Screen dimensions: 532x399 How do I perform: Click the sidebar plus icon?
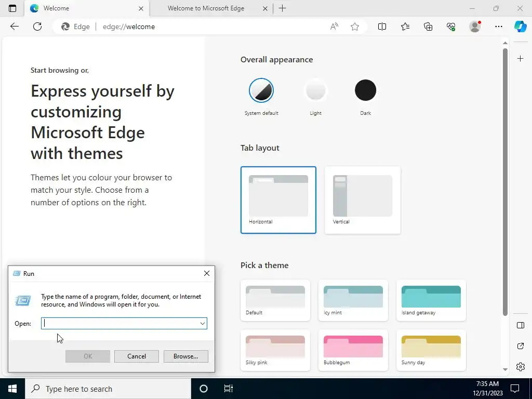520,59
